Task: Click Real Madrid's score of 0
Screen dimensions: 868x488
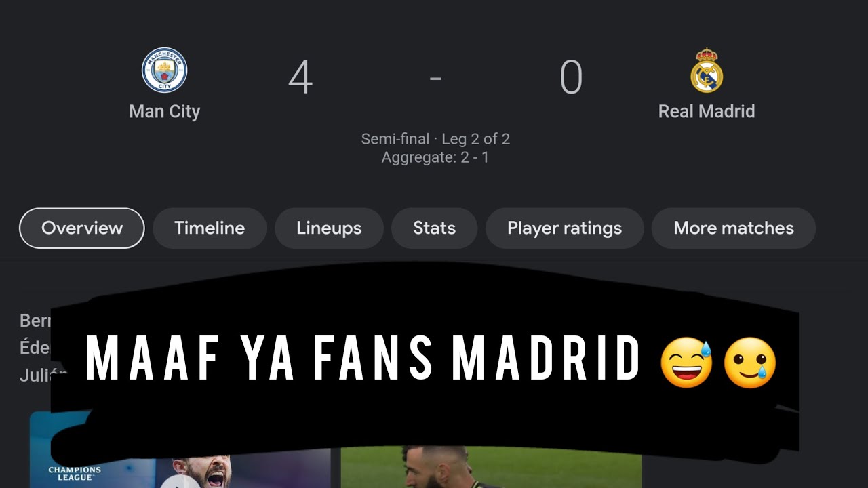Action: tap(571, 77)
